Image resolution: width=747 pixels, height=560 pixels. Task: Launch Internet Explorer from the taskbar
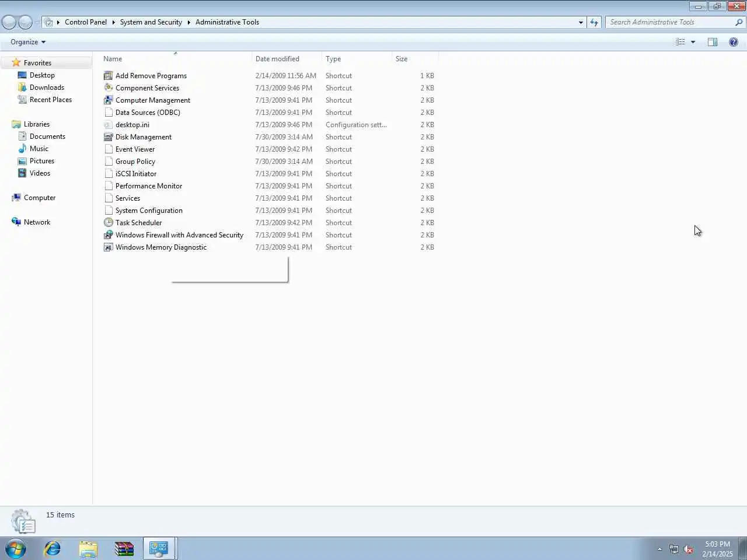(53, 549)
